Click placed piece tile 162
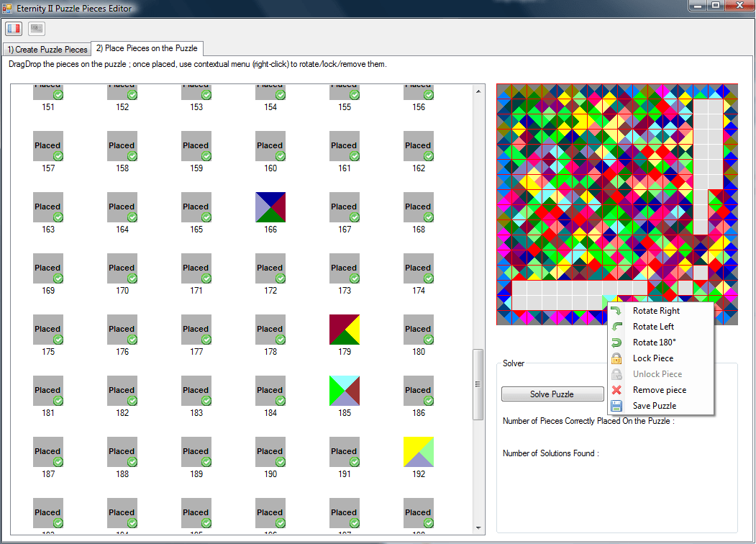This screenshot has width=756, height=544. coord(419,146)
